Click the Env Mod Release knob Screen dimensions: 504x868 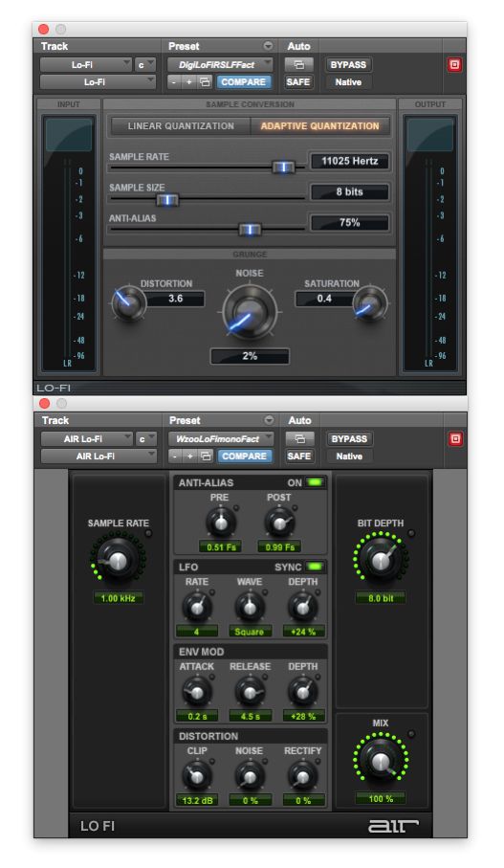click(x=250, y=692)
